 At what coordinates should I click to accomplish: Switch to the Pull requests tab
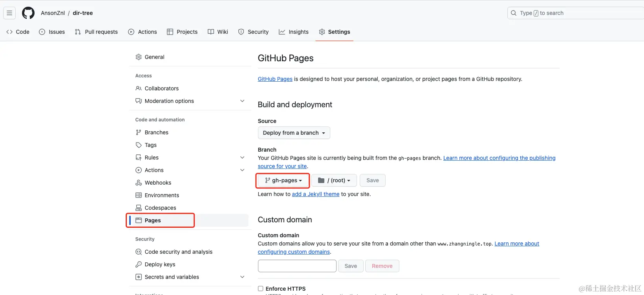pyautogui.click(x=96, y=32)
